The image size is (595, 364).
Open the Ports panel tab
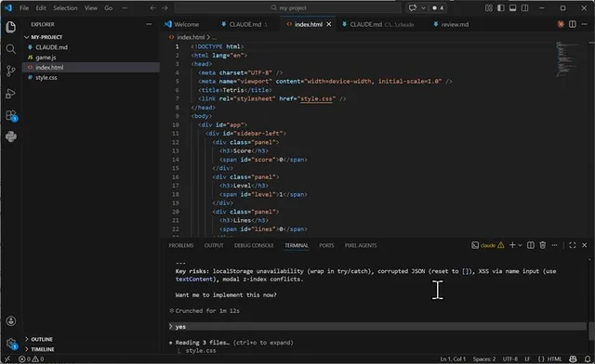click(x=326, y=245)
